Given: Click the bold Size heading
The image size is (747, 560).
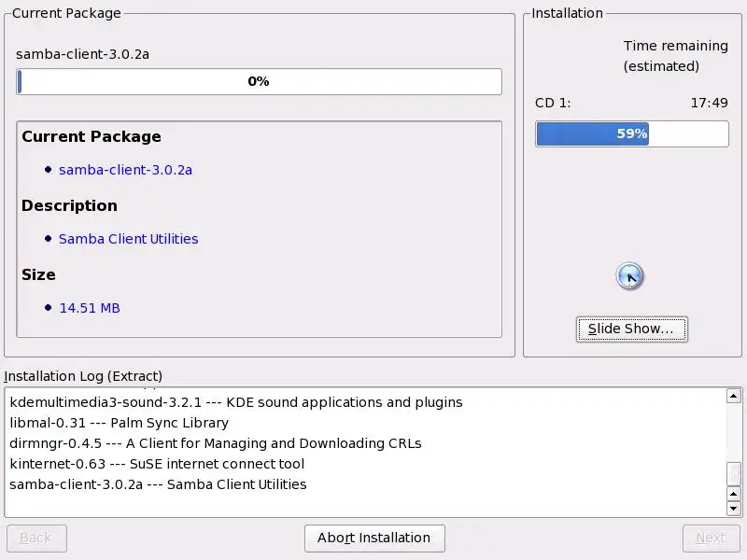Looking at the screenshot, I should click(x=38, y=274).
